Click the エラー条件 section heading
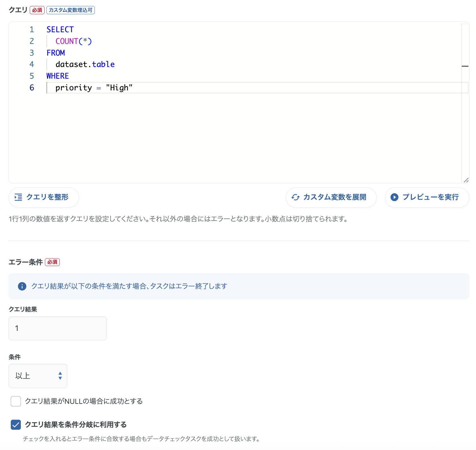The width and height of the screenshot is (476, 450). coord(25,262)
